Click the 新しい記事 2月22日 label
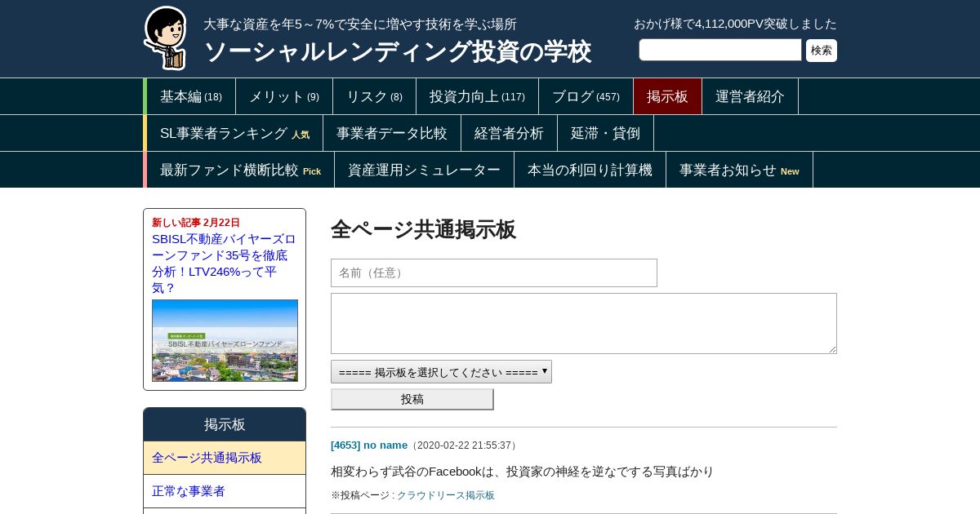 (x=196, y=223)
